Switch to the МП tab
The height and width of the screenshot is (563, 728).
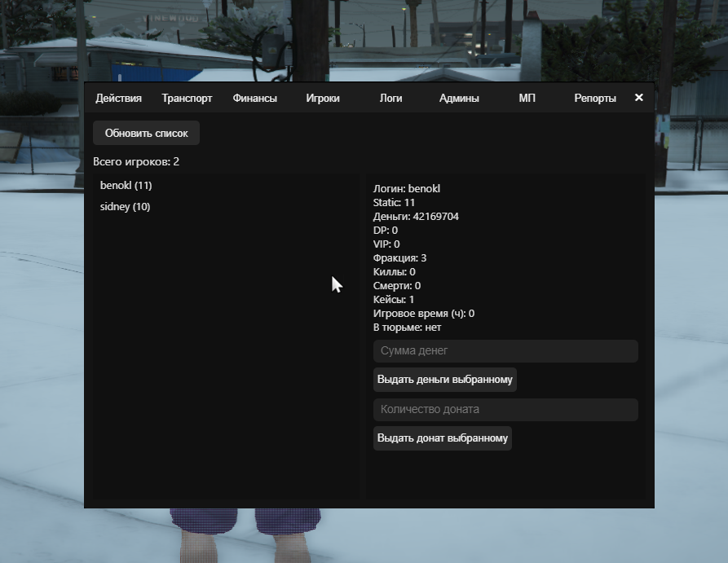coord(527,99)
